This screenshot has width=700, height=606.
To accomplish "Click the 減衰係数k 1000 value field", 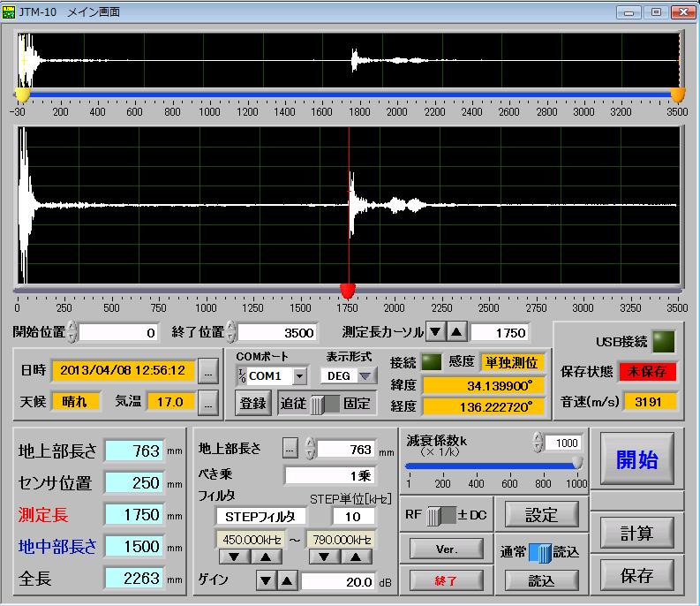I will (562, 443).
